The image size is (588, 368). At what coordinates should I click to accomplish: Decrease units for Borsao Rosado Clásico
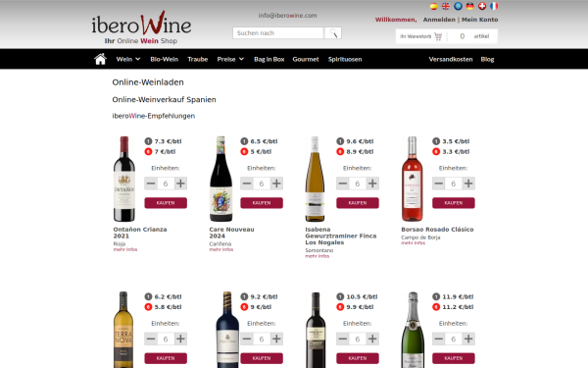tap(439, 184)
